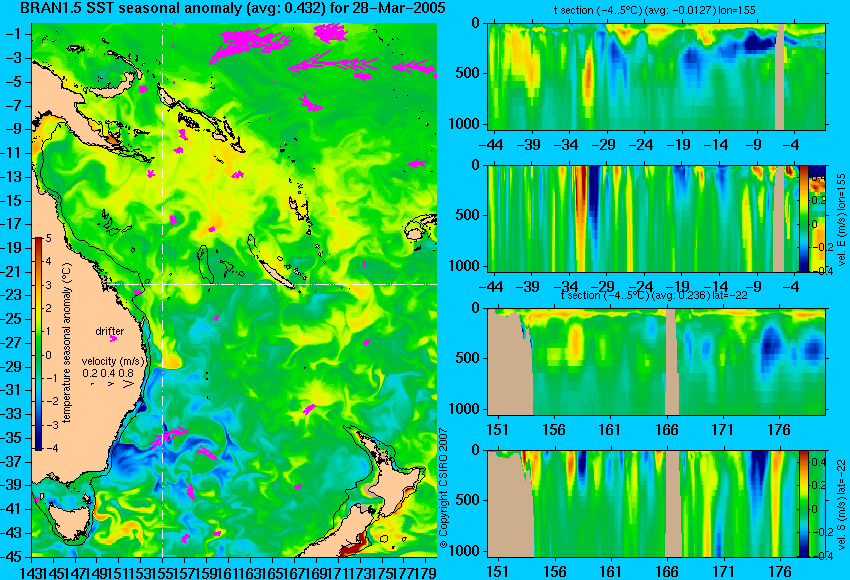Open the eastward velocity section panel for lon=155

643,218
